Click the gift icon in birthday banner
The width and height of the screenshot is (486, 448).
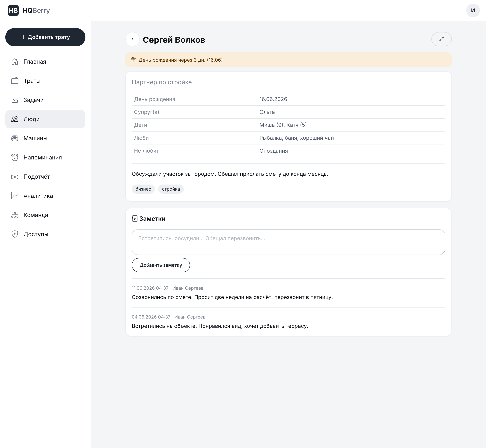pos(133,60)
